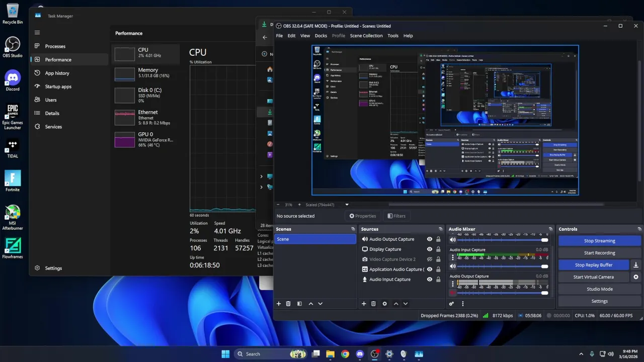Toggle lock on Display Capture source

click(438, 249)
